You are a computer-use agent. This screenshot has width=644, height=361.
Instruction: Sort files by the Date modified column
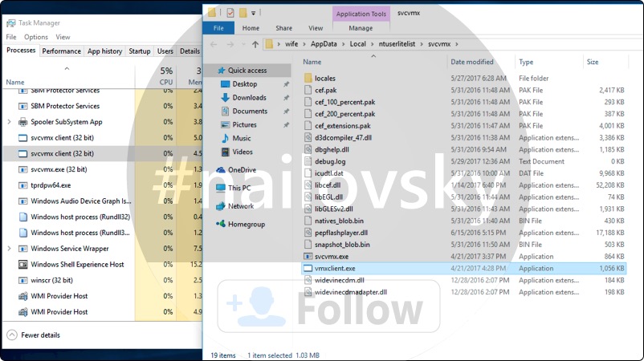pyautogui.click(x=472, y=62)
